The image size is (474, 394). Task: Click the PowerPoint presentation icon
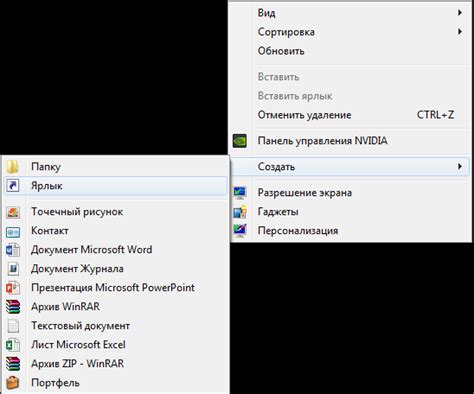click(13, 288)
